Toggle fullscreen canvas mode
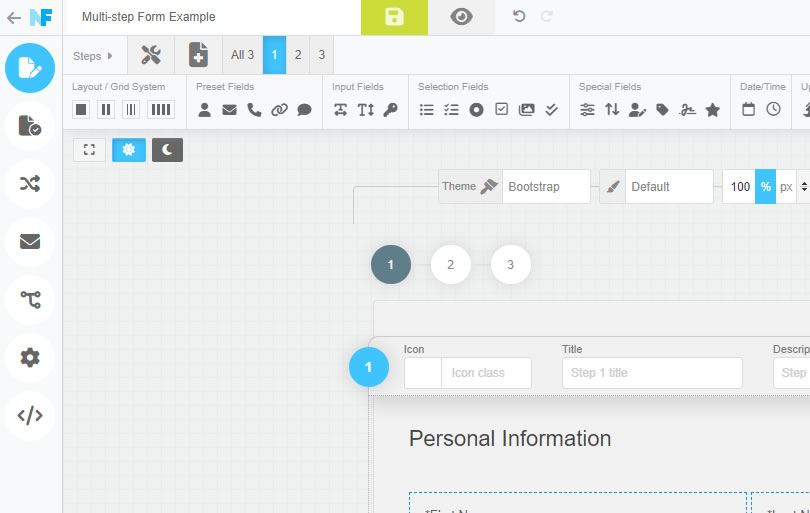This screenshot has width=810, height=513. pyautogui.click(x=89, y=150)
